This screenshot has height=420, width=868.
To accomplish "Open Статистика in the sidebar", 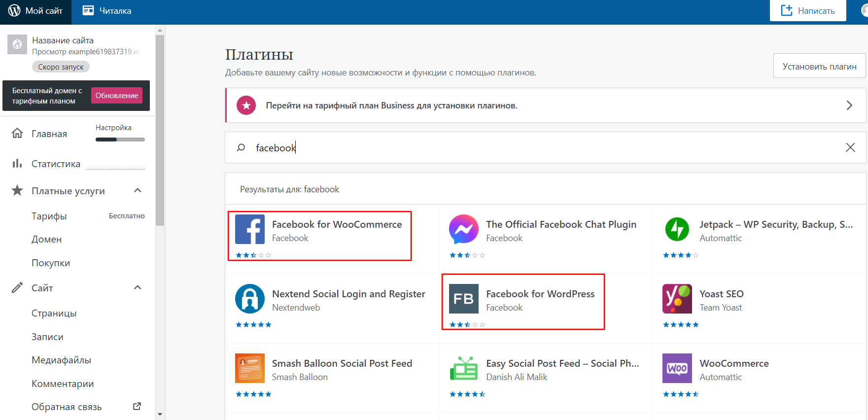I will pyautogui.click(x=56, y=164).
